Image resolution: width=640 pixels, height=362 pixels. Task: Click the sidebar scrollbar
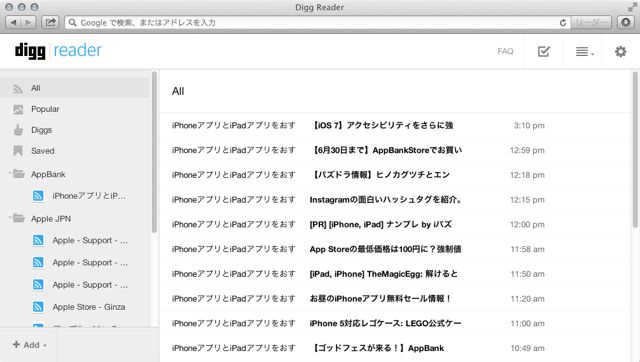click(154, 152)
